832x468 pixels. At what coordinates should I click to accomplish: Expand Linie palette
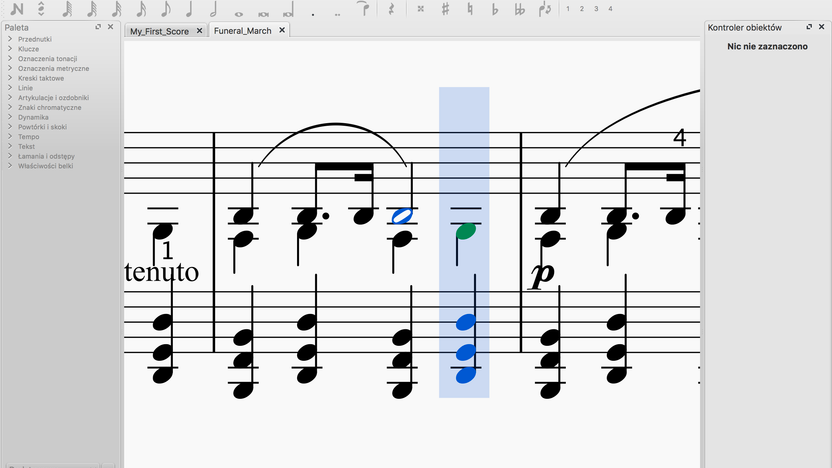pyautogui.click(x=10, y=88)
